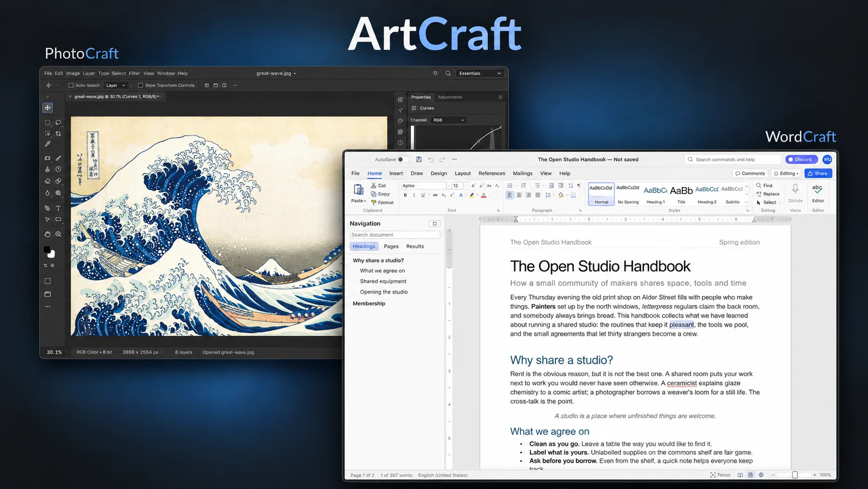Screen dimensions: 868x489
Task: Select the Move tool in PhotoCraft
Action: [x=48, y=108]
